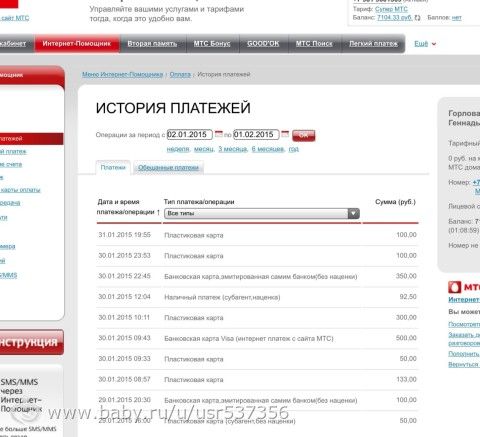Go to 'Легкий платеж' section
The width and height of the screenshot is (480, 437).
pyautogui.click(x=373, y=44)
